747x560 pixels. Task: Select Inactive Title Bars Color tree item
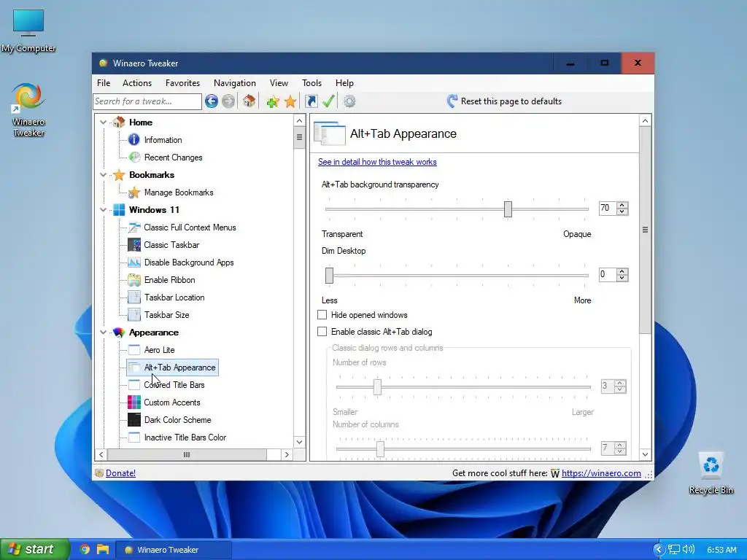tap(185, 437)
